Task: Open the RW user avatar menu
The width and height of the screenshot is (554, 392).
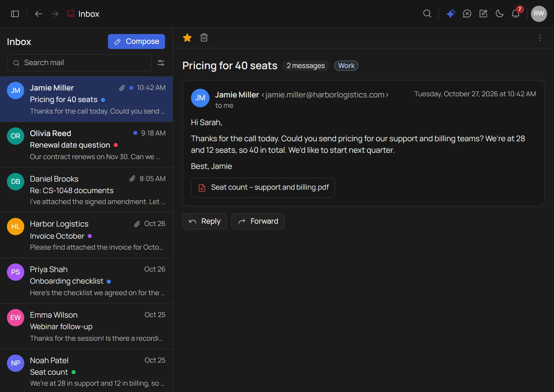Action: 539,14
